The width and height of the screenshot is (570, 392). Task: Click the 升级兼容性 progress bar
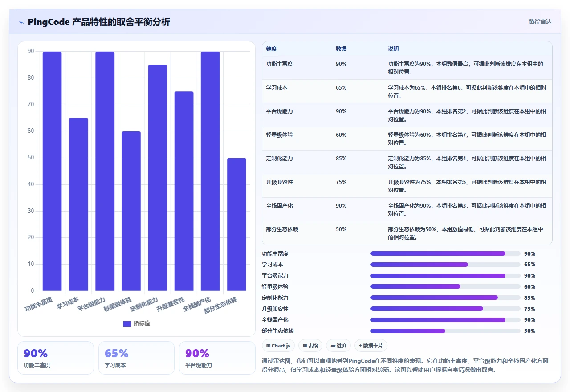(x=445, y=309)
